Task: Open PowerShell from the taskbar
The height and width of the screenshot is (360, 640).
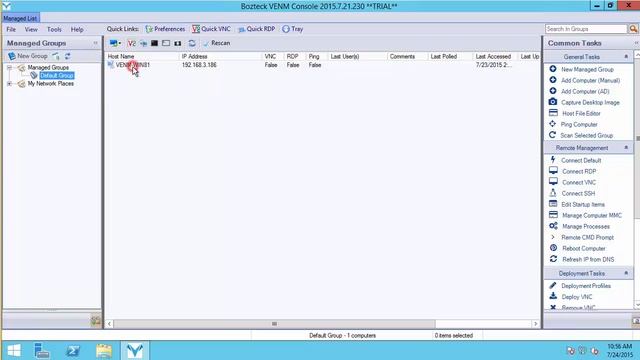Action: point(73,351)
